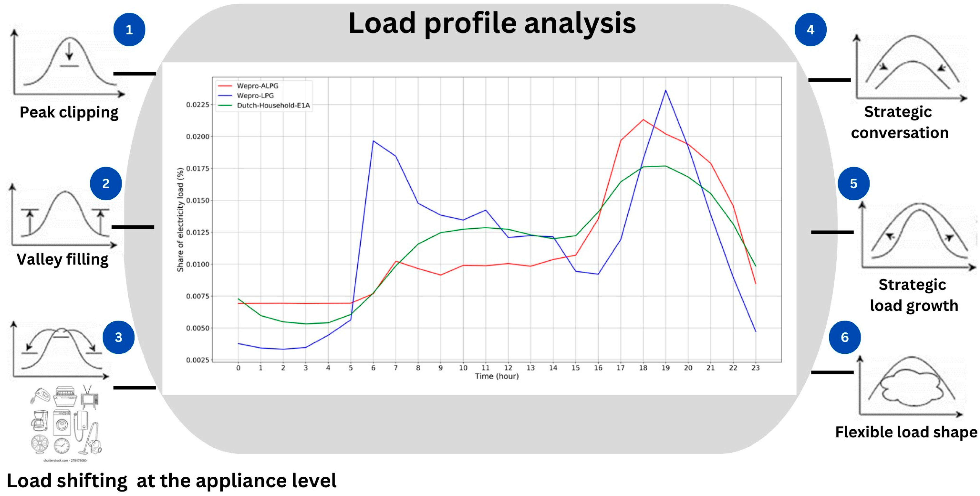The width and height of the screenshot is (980, 496).
Task: Click the Peak clipping text label
Action: tap(69, 112)
